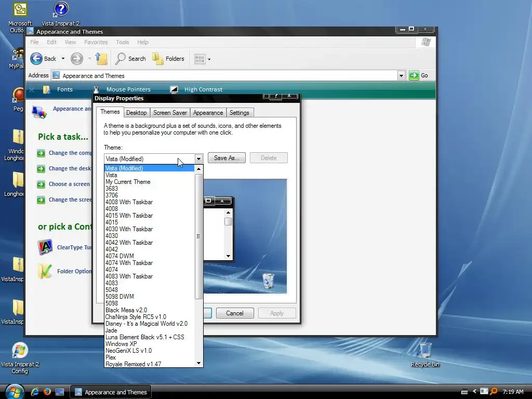The height and width of the screenshot is (399, 532).
Task: Select 4008 With Taskbar theme
Action: coord(149,202)
